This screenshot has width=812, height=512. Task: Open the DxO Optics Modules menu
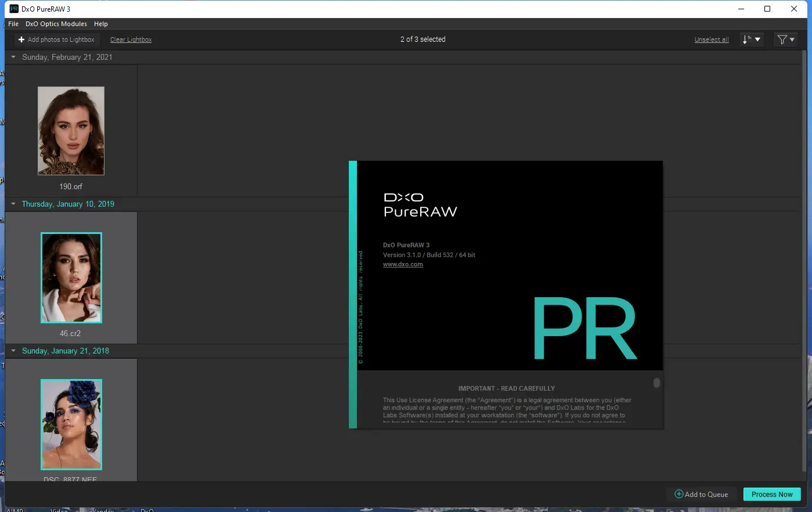(56, 24)
